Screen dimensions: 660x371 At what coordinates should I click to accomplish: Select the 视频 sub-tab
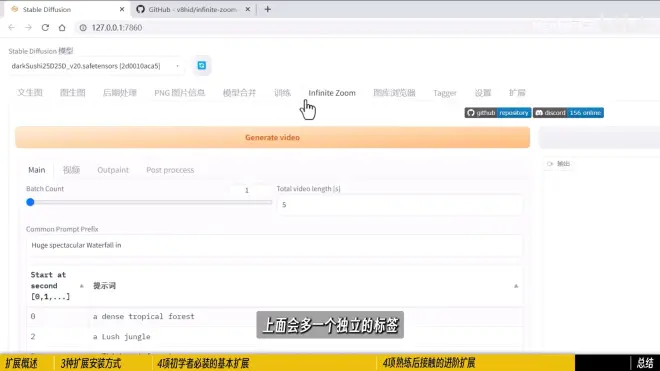[71, 170]
